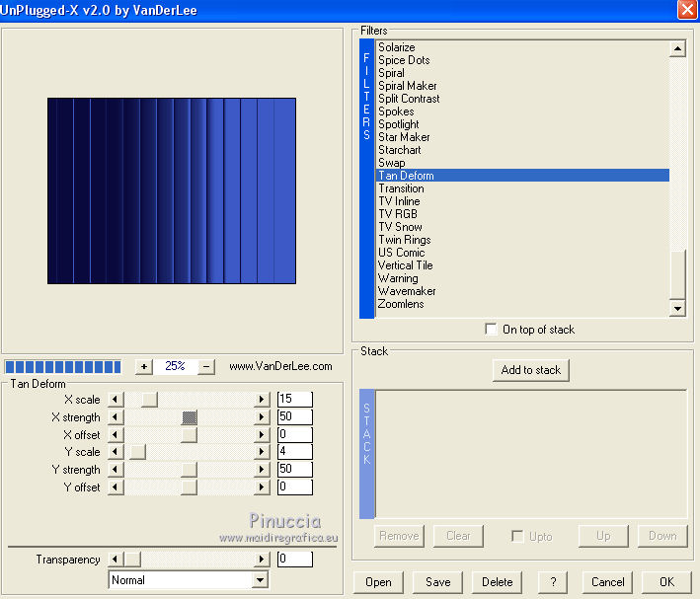Click right arrow of Y scale slider
This screenshot has width=700, height=599.
262,452
